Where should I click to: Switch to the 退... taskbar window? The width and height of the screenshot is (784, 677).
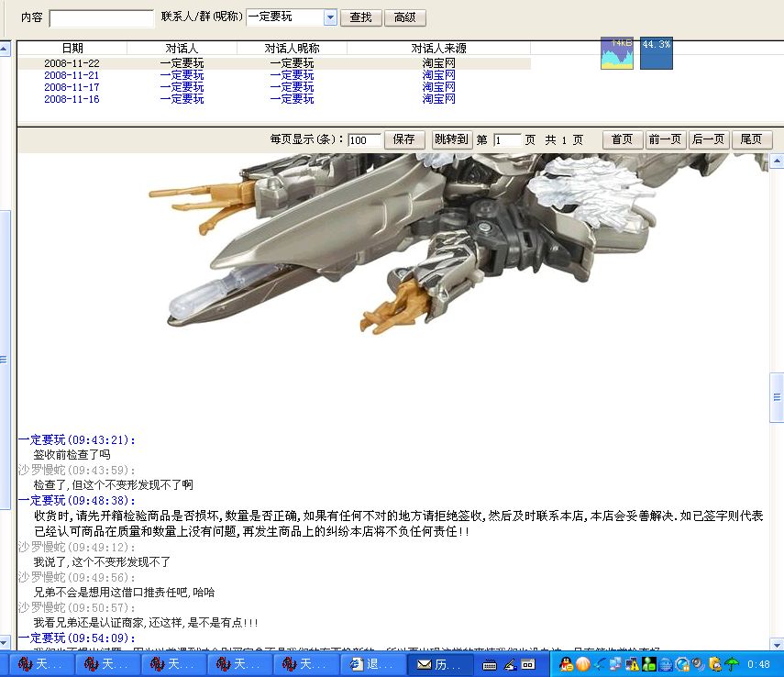pos(373,664)
